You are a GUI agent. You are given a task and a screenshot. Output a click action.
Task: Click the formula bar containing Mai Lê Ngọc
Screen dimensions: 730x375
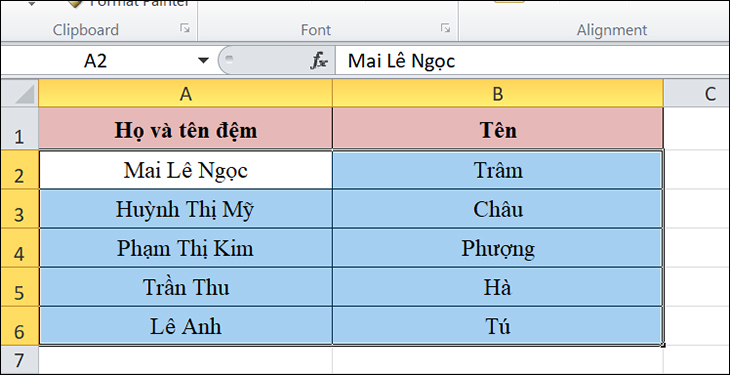(x=532, y=61)
